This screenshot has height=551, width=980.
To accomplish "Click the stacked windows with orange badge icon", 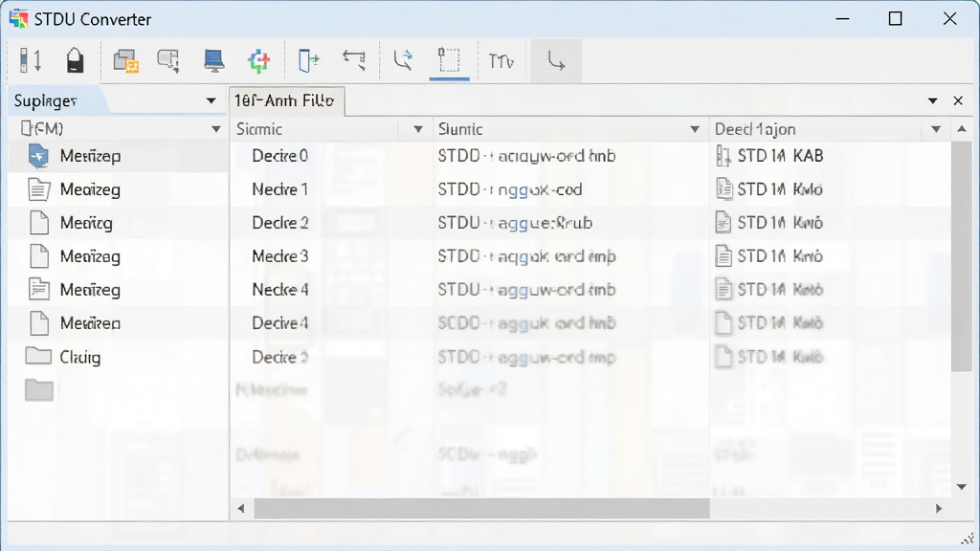I will click(x=125, y=61).
